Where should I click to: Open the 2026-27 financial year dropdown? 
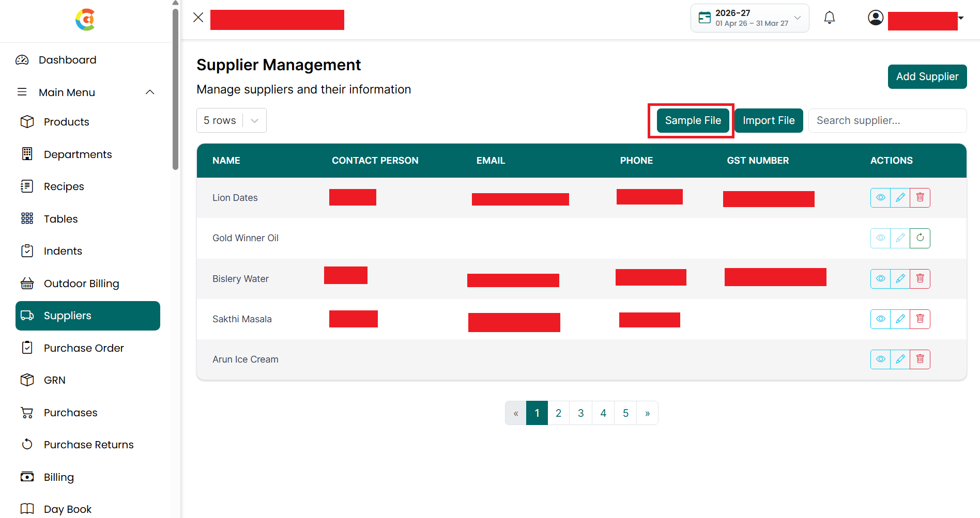749,18
